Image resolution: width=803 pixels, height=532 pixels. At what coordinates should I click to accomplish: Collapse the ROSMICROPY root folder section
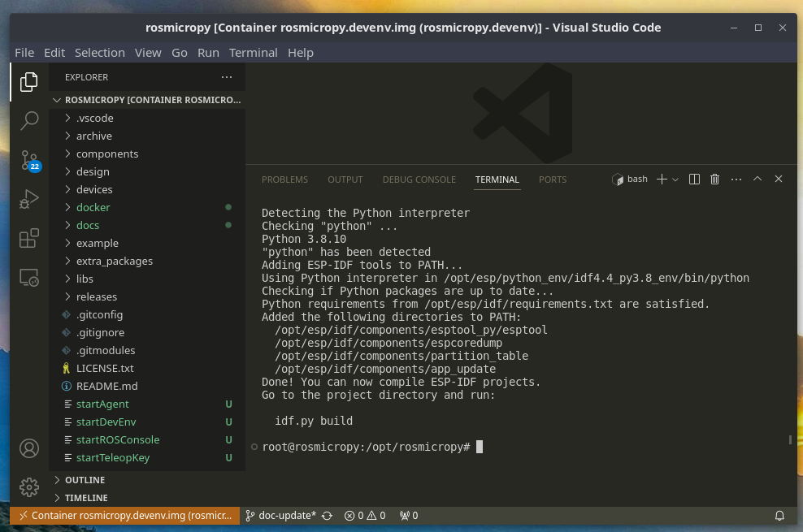pos(147,100)
